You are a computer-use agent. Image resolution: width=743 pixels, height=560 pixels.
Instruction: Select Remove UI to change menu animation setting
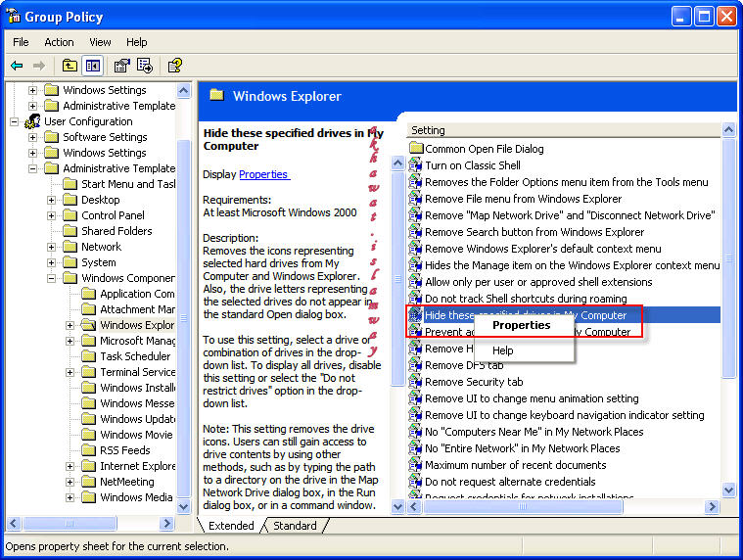(532, 398)
